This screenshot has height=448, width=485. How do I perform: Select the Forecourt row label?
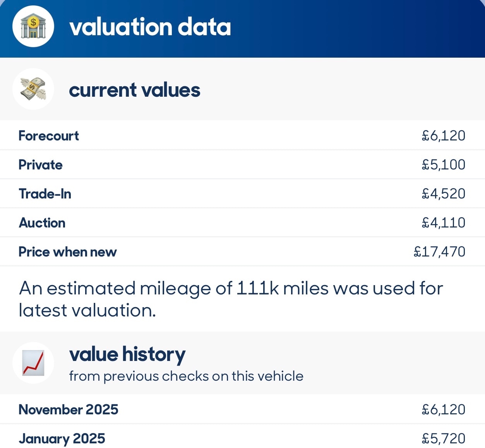49,136
